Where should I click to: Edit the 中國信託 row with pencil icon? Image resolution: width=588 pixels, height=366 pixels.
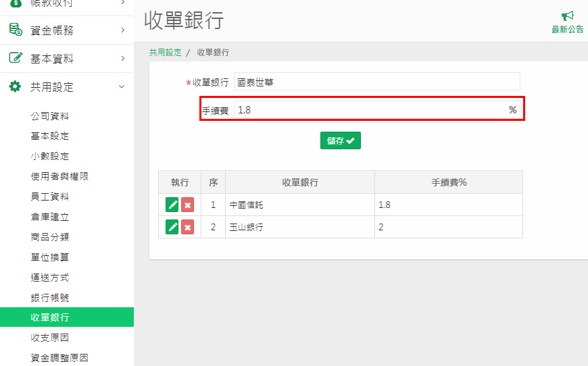[172, 205]
